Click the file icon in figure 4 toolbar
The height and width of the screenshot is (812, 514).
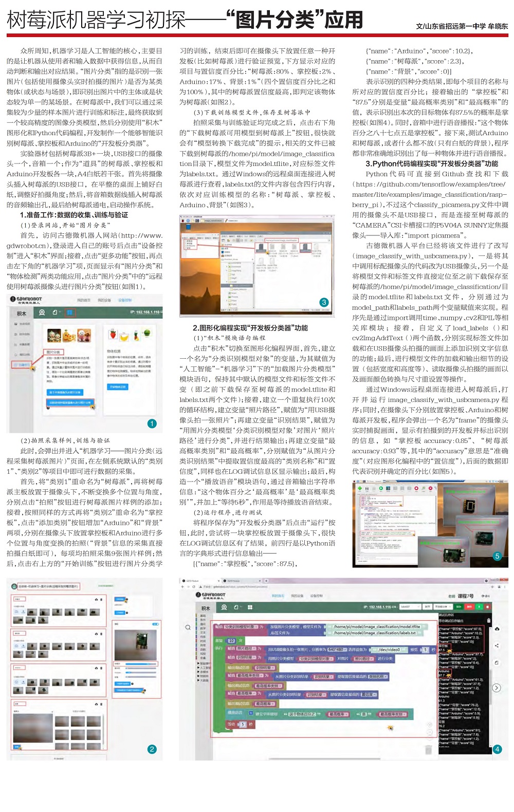(235, 607)
